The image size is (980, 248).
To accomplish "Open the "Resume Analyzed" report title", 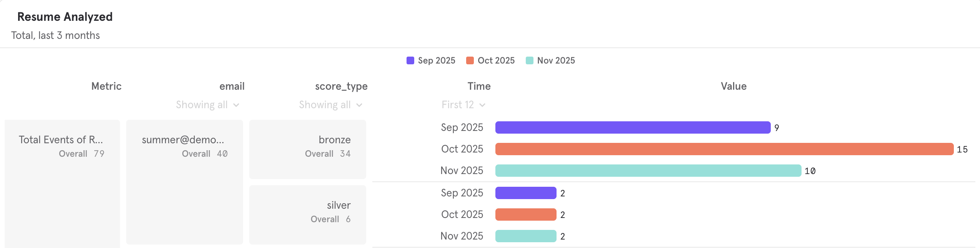I will [x=65, y=17].
